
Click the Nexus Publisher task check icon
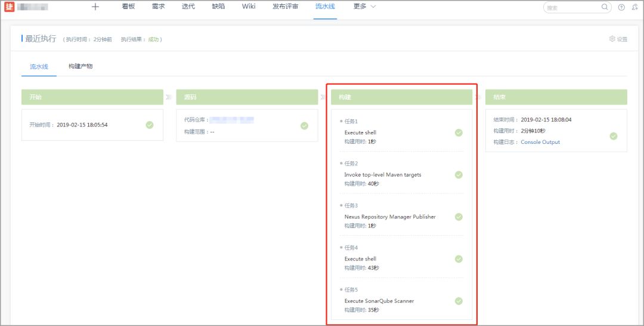[x=459, y=217]
